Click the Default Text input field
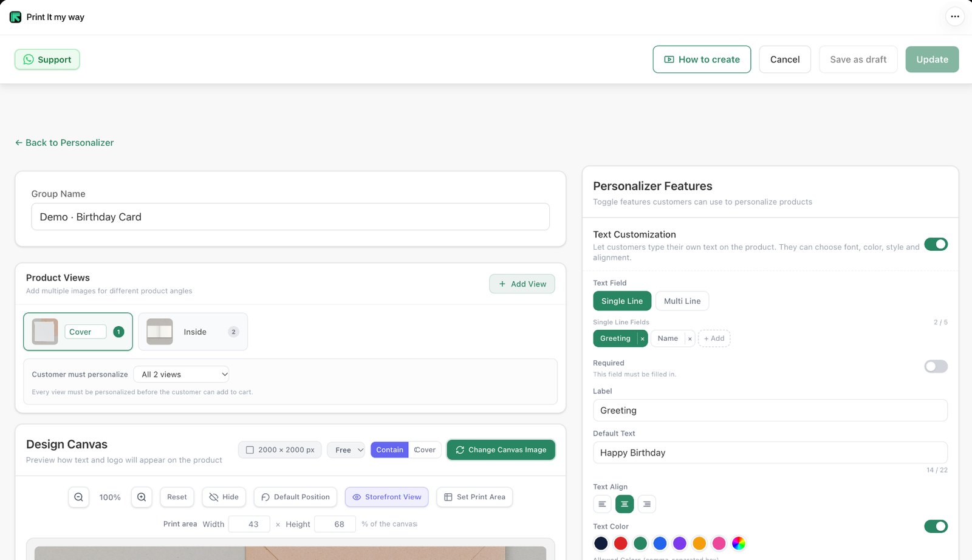 pyautogui.click(x=770, y=452)
